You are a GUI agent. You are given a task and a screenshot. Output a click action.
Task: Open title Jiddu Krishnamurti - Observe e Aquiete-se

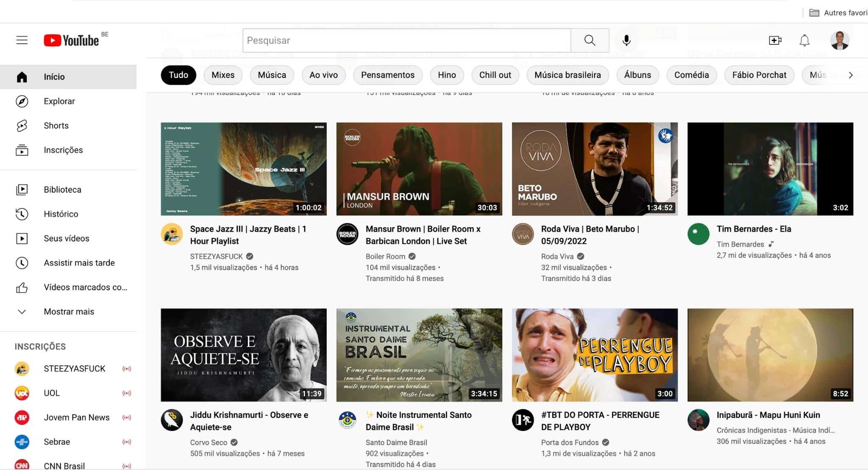(x=249, y=421)
